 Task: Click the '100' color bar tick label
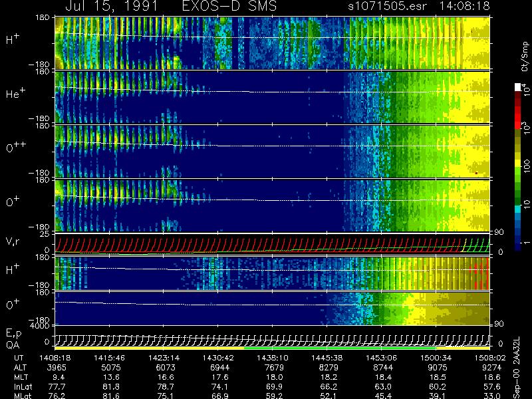pyautogui.click(x=526, y=167)
